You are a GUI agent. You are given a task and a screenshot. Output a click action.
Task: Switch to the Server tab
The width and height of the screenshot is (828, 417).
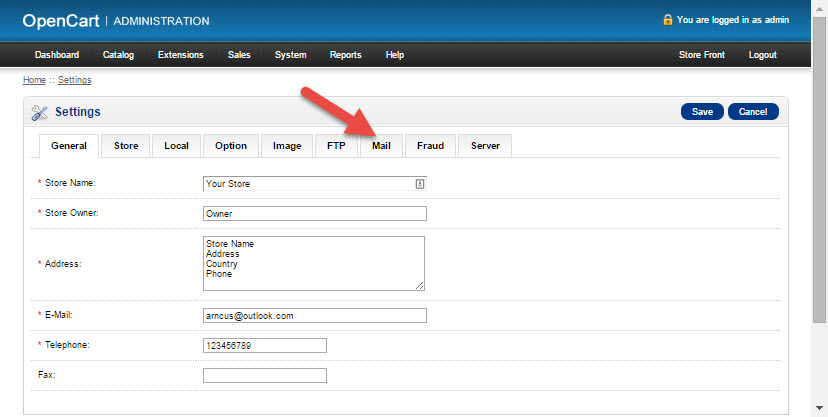(485, 146)
